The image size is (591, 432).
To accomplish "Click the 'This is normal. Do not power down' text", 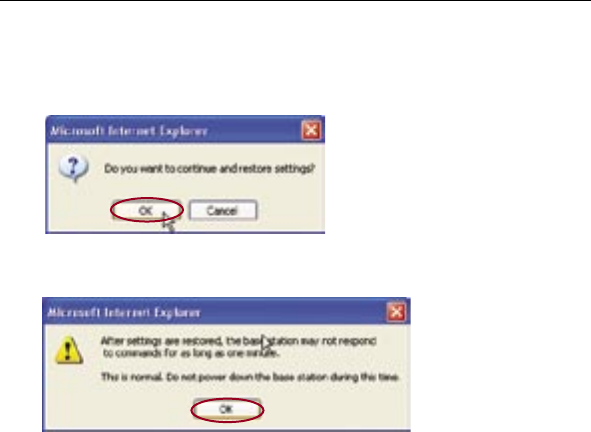I will pos(250,377).
